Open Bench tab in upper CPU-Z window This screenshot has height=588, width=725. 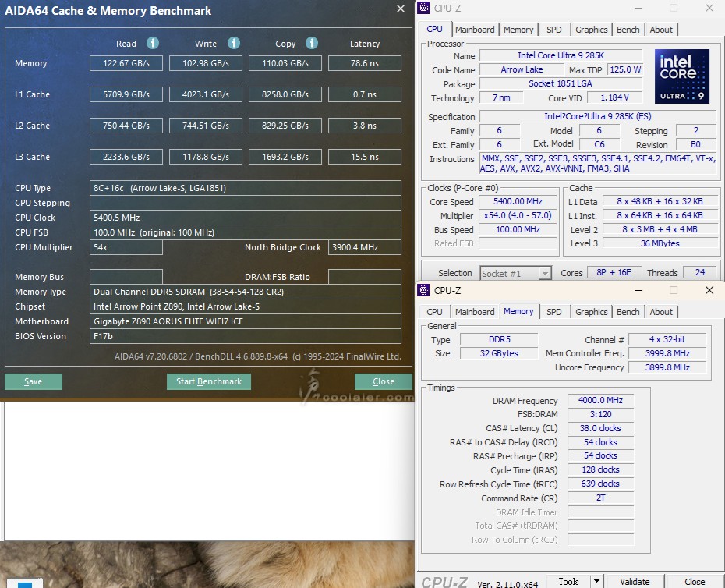pos(628,30)
